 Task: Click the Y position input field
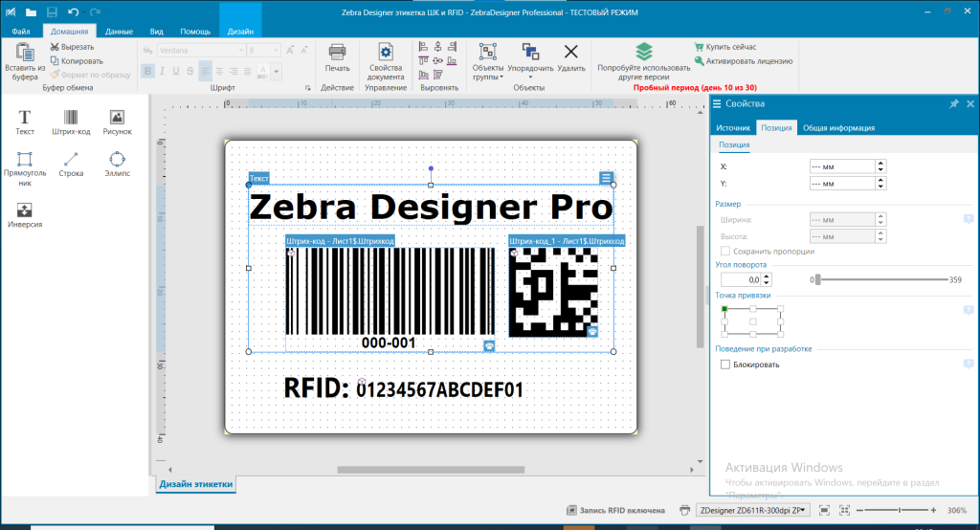pyautogui.click(x=842, y=183)
